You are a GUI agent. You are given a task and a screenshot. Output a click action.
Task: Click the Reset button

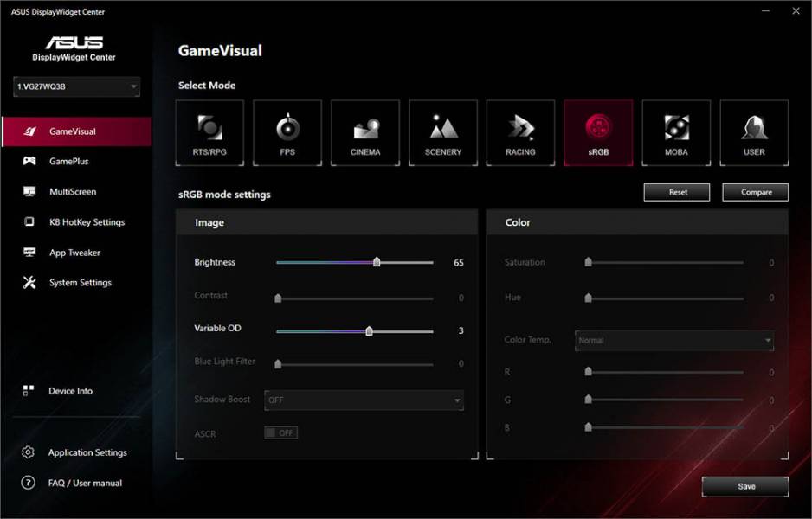pos(678,192)
